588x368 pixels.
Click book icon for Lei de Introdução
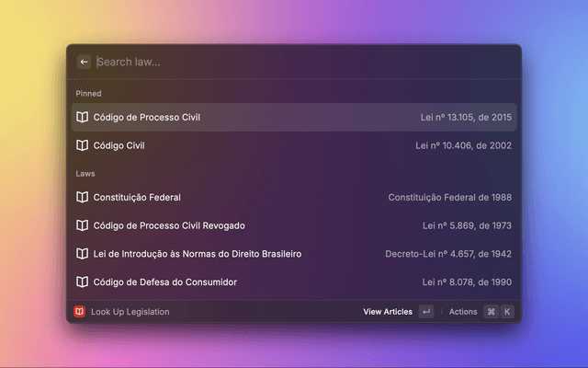click(x=83, y=253)
